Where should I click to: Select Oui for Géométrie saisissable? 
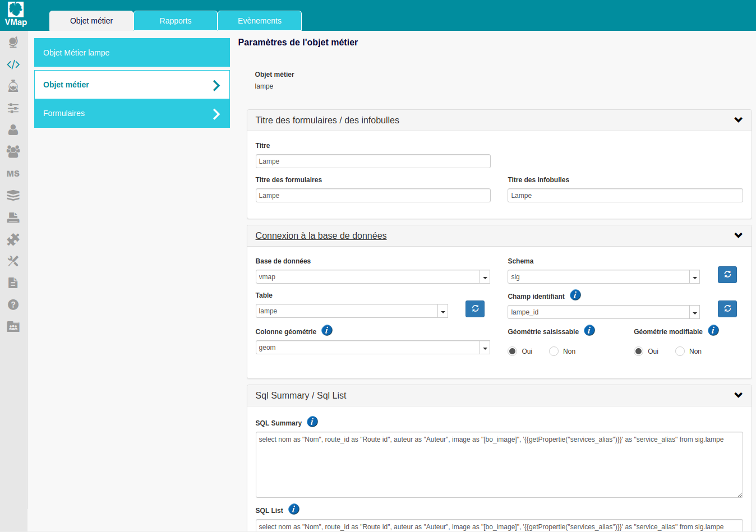[512, 351]
